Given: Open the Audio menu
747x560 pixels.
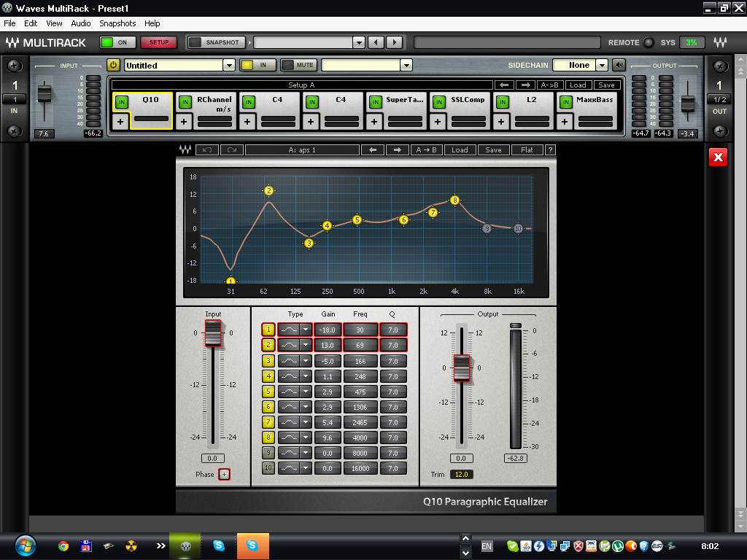Looking at the screenshot, I should [80, 23].
